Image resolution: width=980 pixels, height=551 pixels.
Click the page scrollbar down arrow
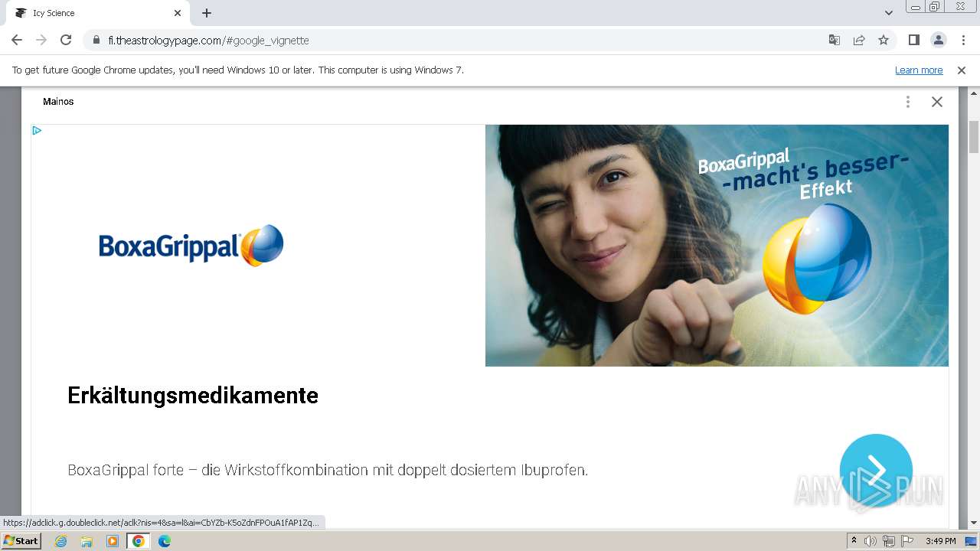tap(974, 523)
